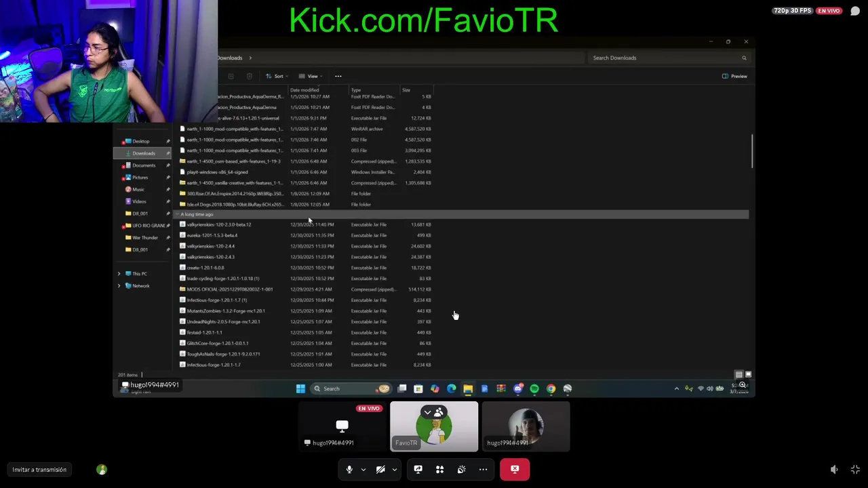This screenshot has height=488, width=868.
Task: Switch to large icons view in status bar
Action: click(x=748, y=374)
